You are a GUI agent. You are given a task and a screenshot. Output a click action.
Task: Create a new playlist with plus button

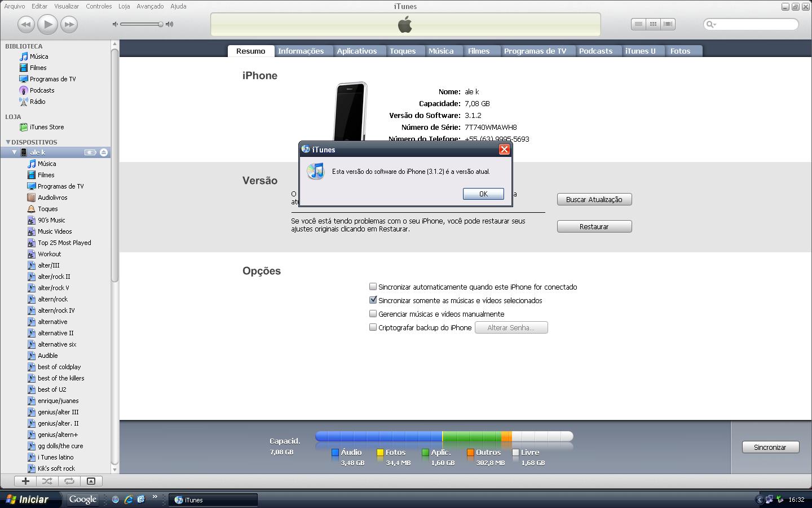point(25,481)
